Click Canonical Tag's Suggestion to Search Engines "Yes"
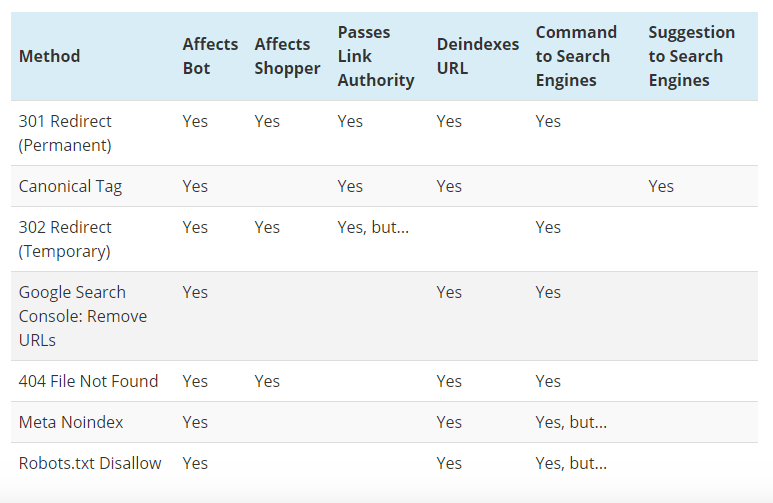 (x=661, y=186)
